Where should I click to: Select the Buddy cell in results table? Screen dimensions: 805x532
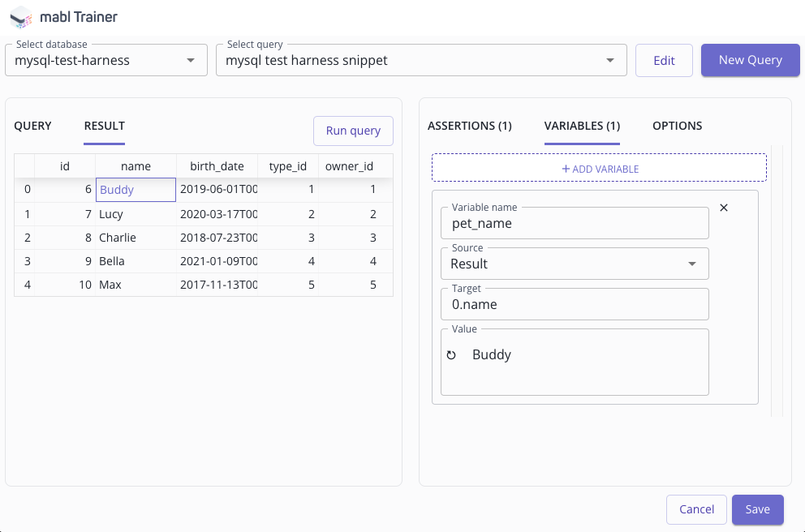pyautogui.click(x=136, y=189)
